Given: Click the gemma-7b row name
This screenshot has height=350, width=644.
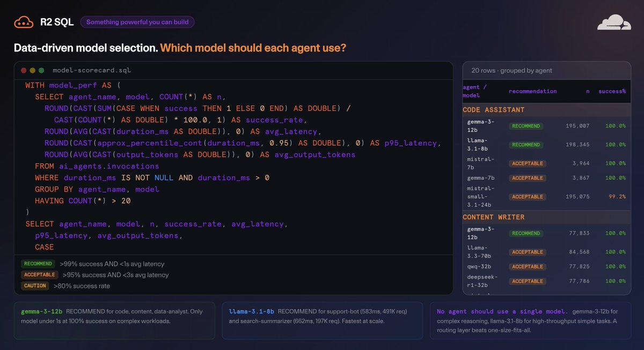Looking at the screenshot, I should coord(481,178).
